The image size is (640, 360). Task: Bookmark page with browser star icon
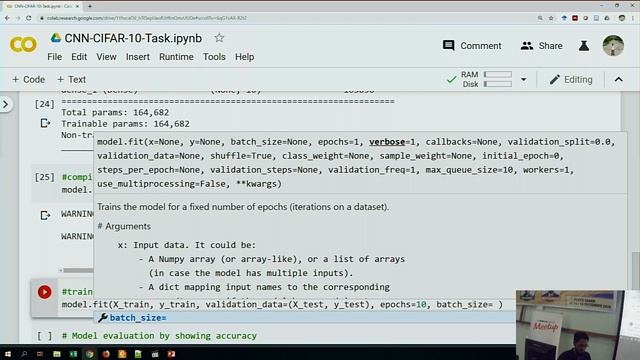point(551,18)
